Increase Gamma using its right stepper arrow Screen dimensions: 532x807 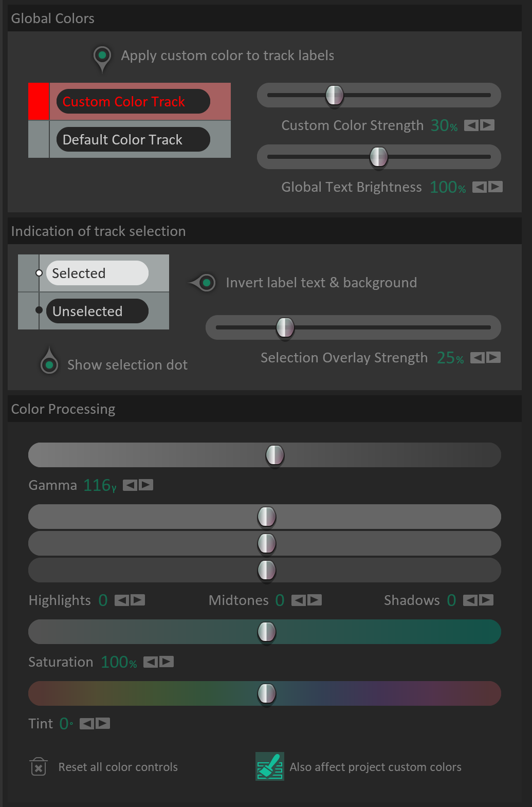tap(147, 484)
